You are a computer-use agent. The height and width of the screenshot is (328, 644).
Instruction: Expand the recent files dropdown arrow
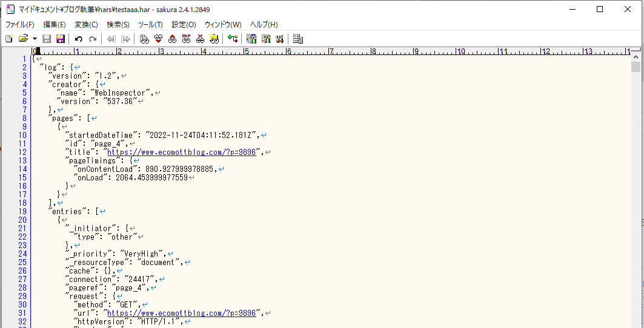click(x=35, y=39)
